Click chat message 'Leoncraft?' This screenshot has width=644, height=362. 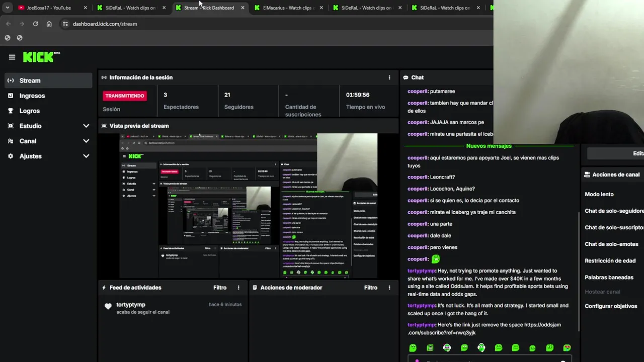[442, 177]
